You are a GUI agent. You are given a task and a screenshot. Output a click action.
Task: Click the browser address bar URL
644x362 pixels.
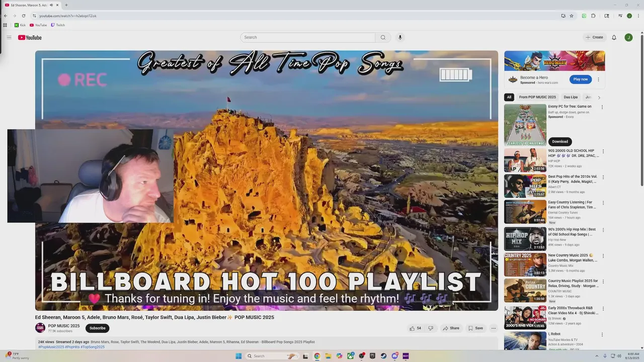pos(68,16)
